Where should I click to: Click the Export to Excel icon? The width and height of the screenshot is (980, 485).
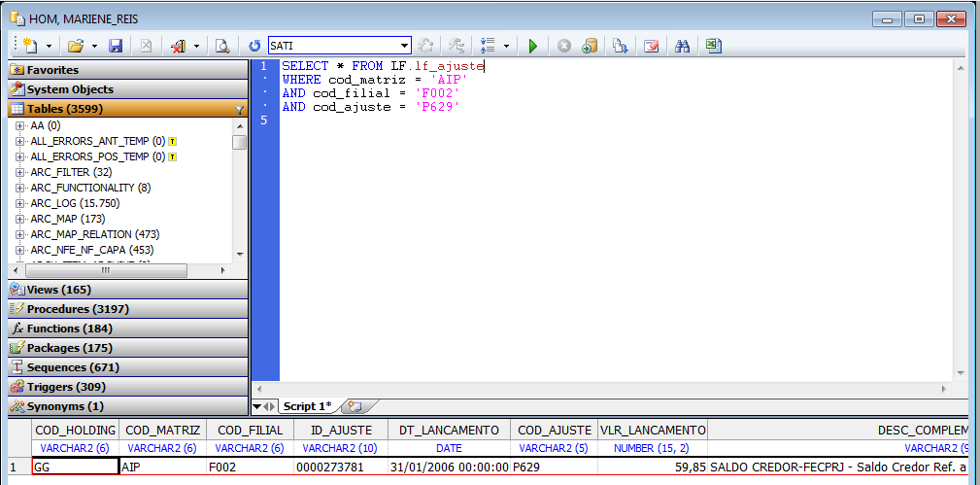713,46
